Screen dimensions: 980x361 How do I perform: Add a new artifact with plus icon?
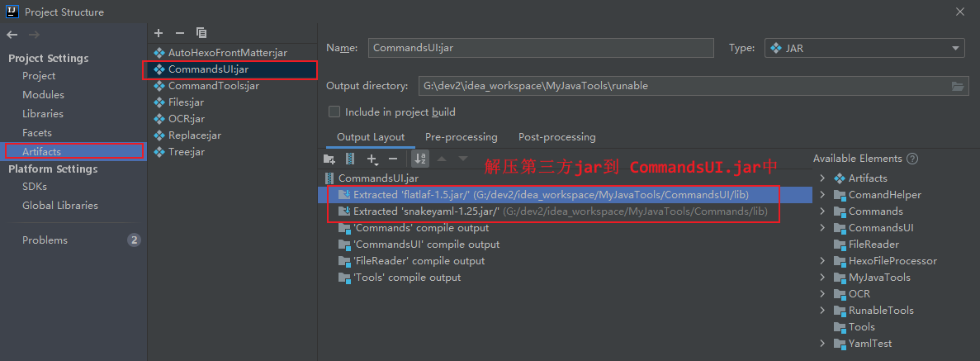pyautogui.click(x=159, y=32)
